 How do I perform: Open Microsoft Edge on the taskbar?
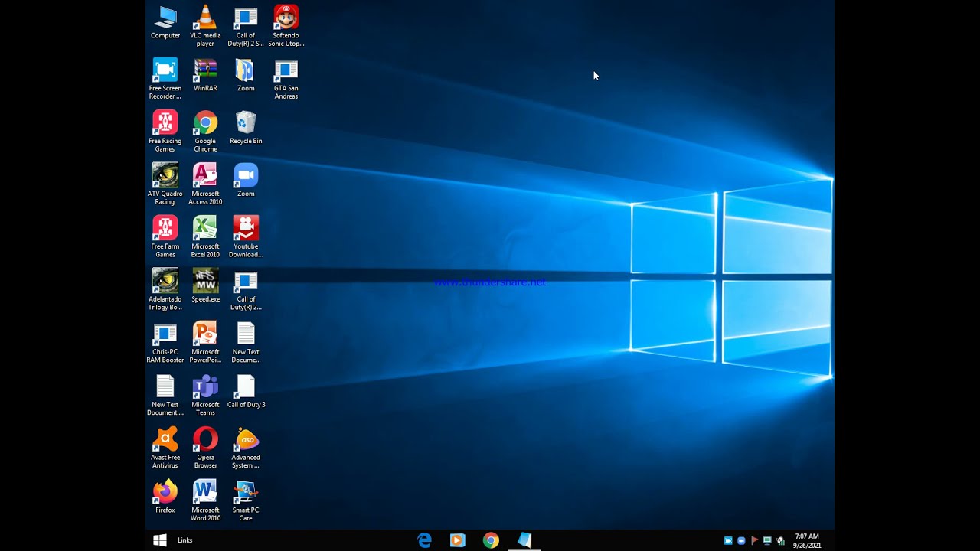point(424,540)
